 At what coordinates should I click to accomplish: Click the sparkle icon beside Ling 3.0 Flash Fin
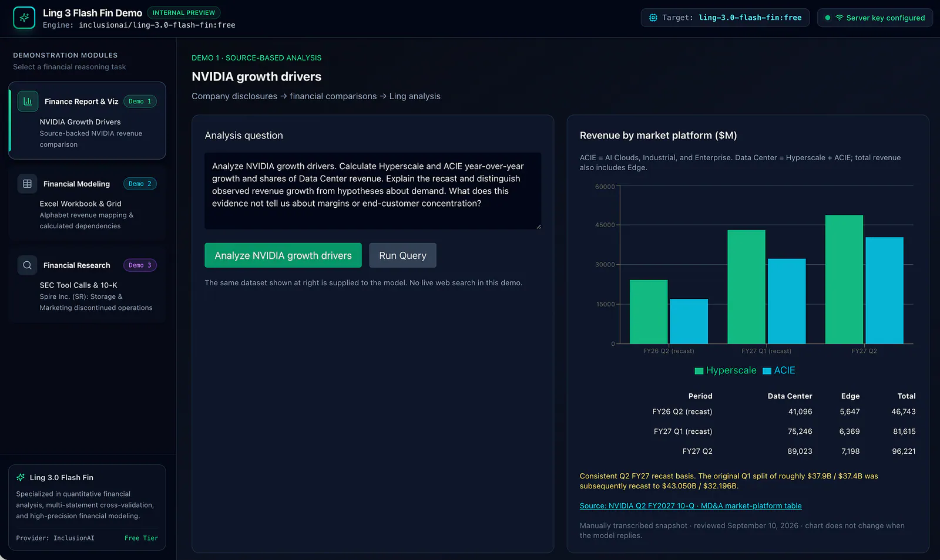point(21,477)
